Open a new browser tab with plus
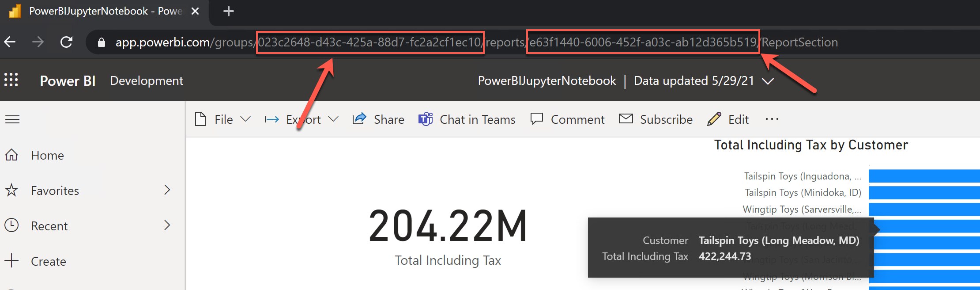Screen dimensions: 980x290 click(x=228, y=11)
